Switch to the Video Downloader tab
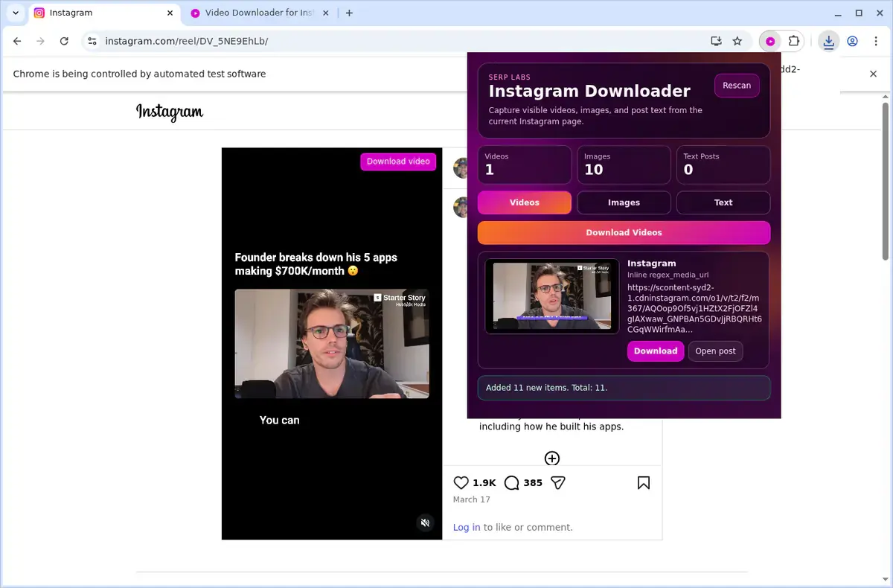Viewport: 893px width, 588px height. click(x=260, y=13)
